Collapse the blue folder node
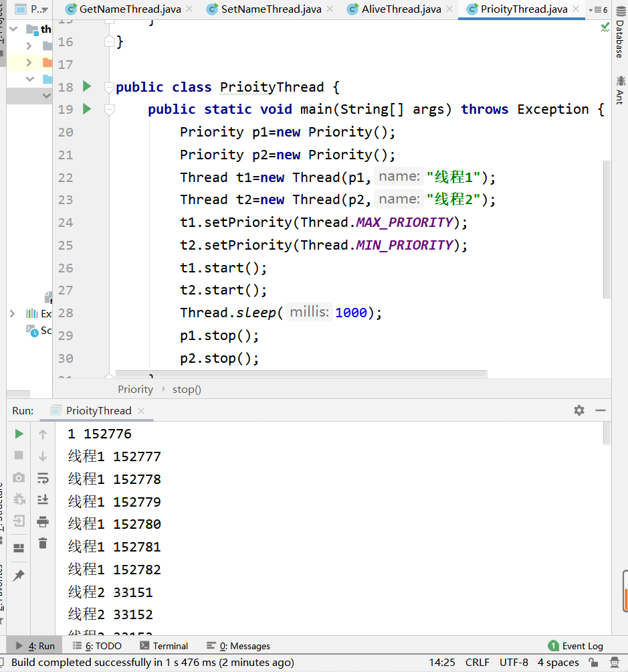The width and height of the screenshot is (628, 672). click(x=29, y=79)
